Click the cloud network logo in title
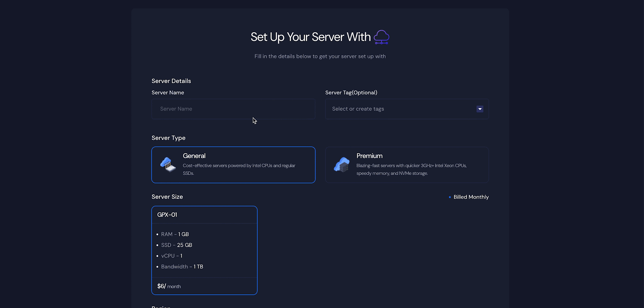 381,37
